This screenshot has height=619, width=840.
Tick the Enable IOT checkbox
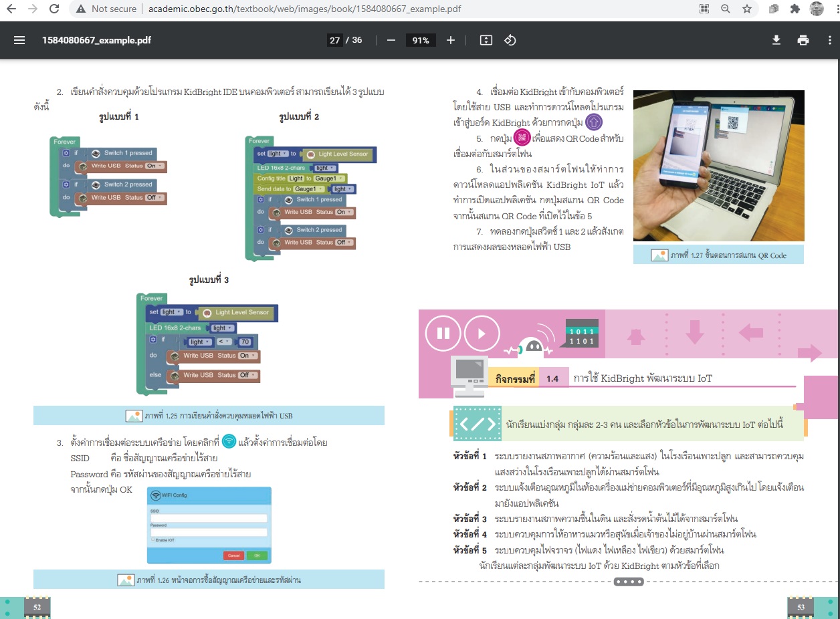[x=153, y=539]
